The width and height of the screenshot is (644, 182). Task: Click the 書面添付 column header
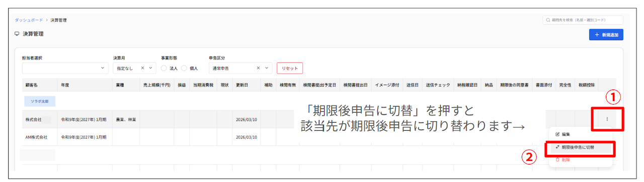coord(544,85)
